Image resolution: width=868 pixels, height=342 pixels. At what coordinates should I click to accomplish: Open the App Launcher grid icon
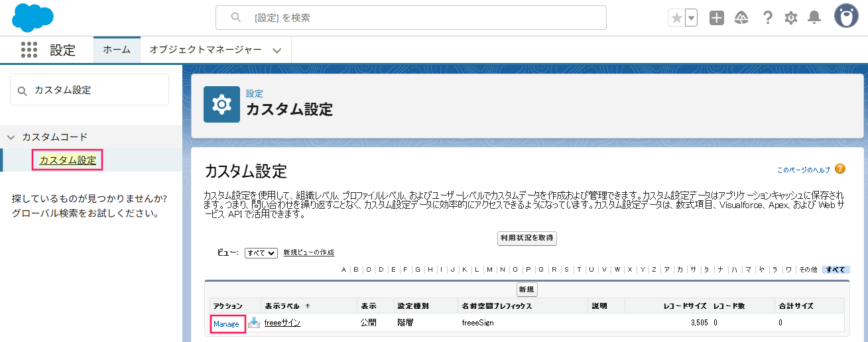29,50
